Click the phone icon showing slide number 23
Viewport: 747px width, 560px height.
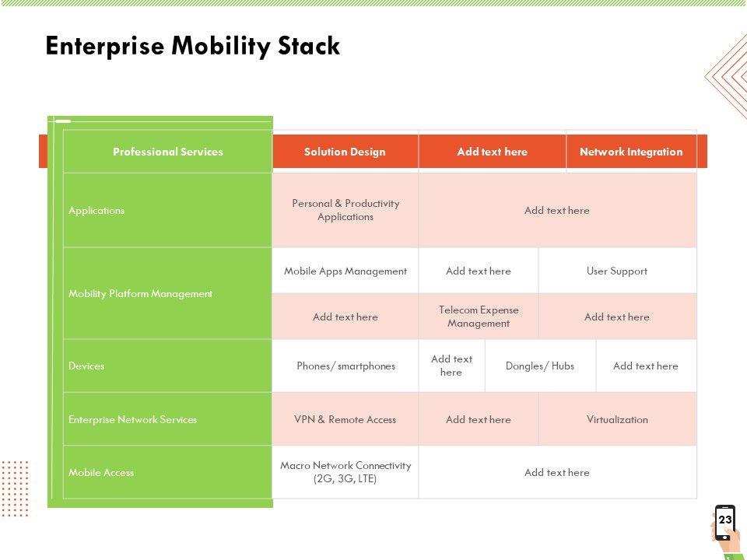724,522
